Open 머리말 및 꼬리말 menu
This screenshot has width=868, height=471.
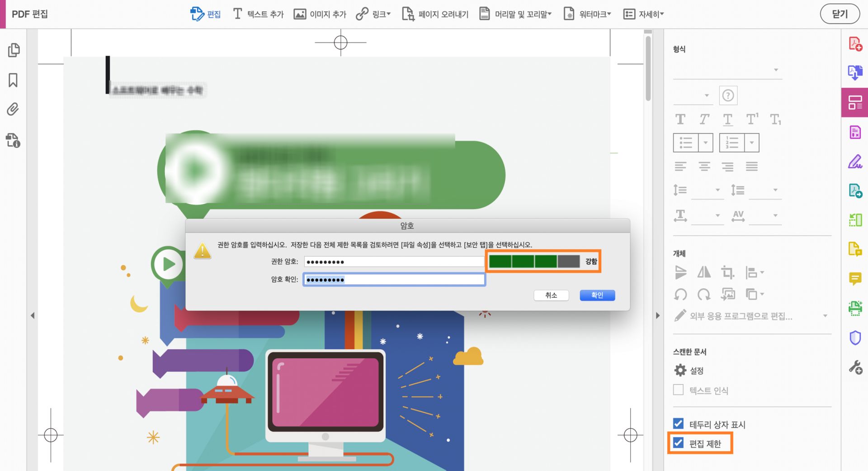click(515, 14)
